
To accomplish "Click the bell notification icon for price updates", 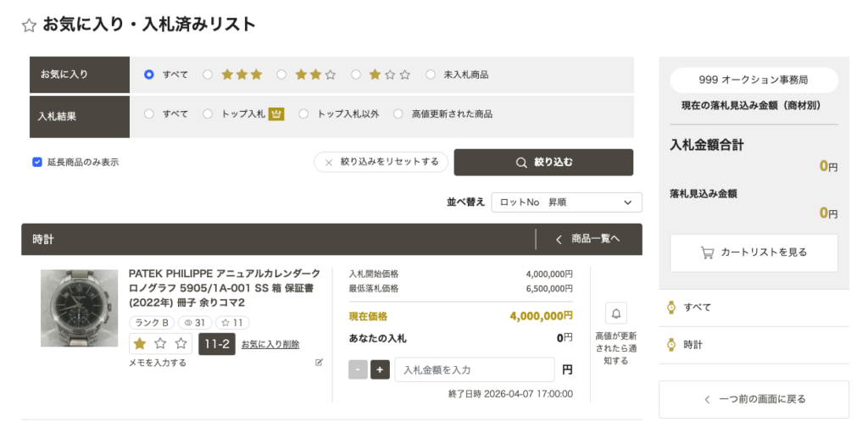I will point(616,314).
